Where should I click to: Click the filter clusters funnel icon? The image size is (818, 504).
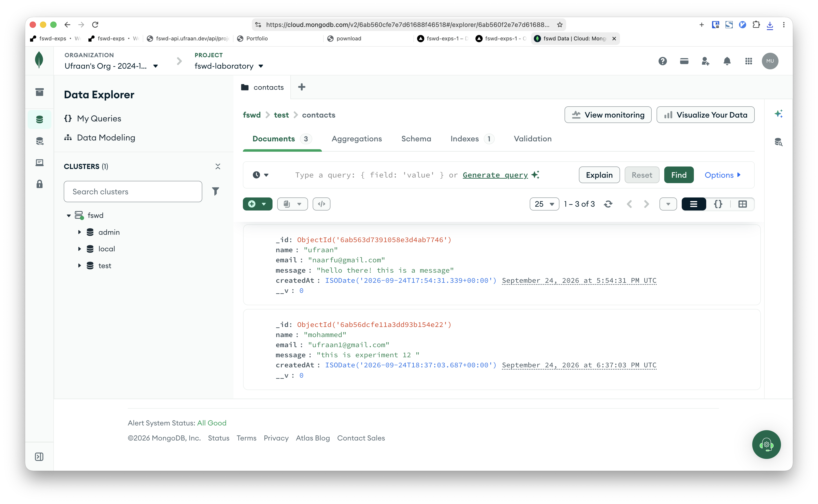pos(215,191)
